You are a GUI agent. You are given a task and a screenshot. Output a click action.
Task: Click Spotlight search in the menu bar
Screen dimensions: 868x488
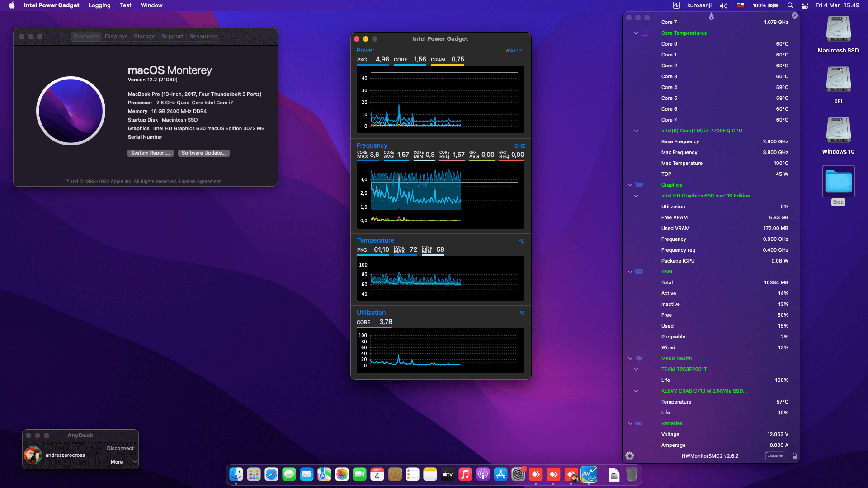[790, 5]
